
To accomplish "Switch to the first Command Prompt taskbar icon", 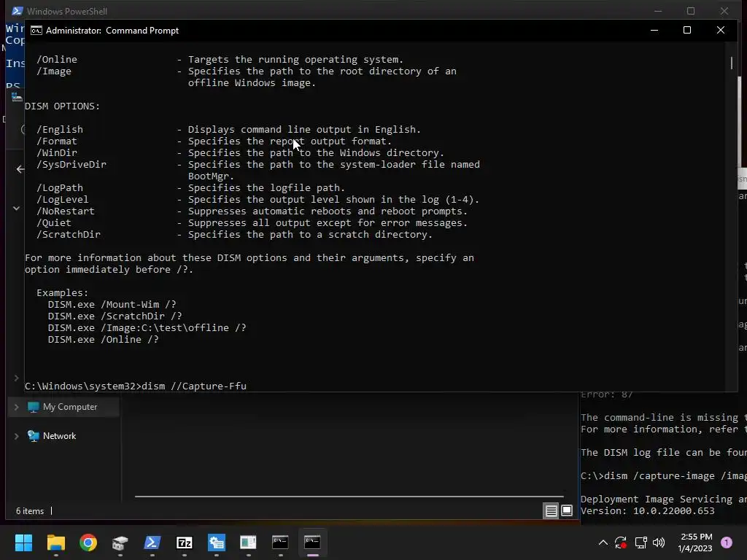I will tap(280, 542).
